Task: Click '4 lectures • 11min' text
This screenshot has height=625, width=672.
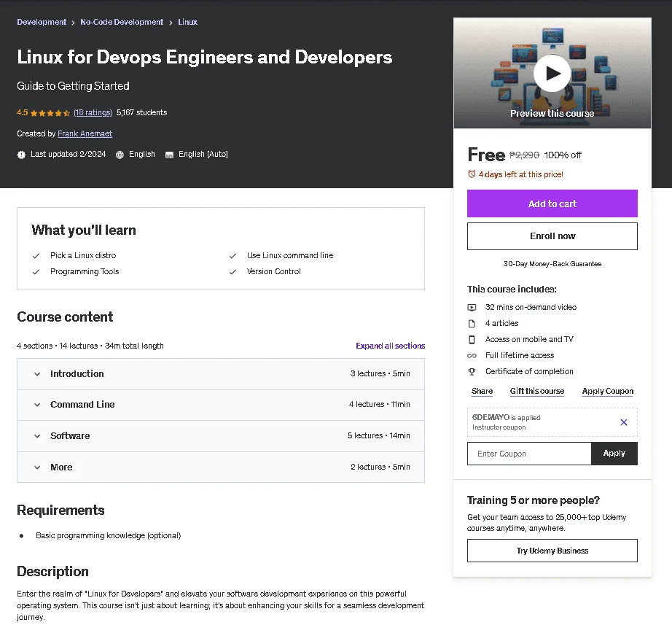Action: point(379,404)
